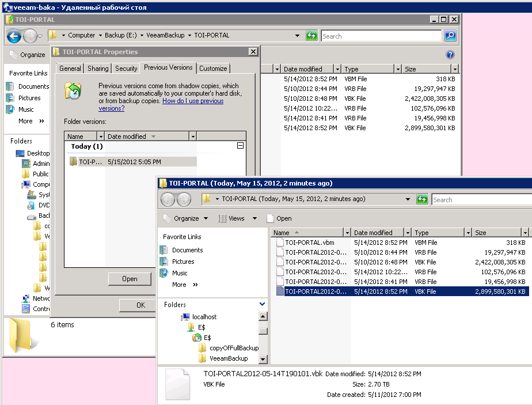Open address history dropdown in TOI-PORTAL window

click(297, 35)
